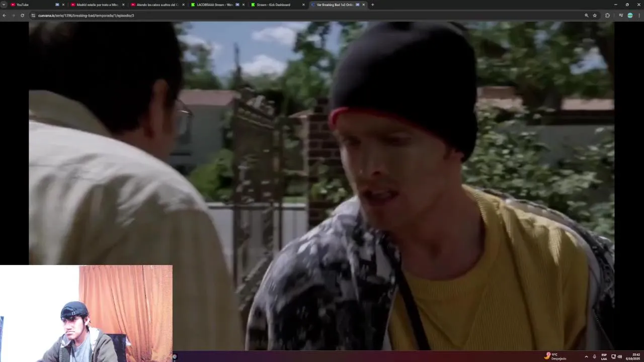644x362 pixels.
Task: Open the tab search dropdown arrow
Action: pos(4,5)
